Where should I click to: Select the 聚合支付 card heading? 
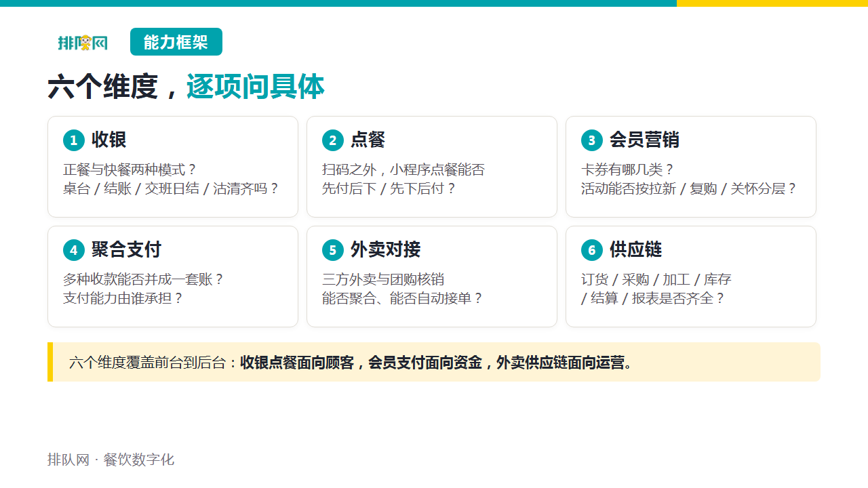127,250
